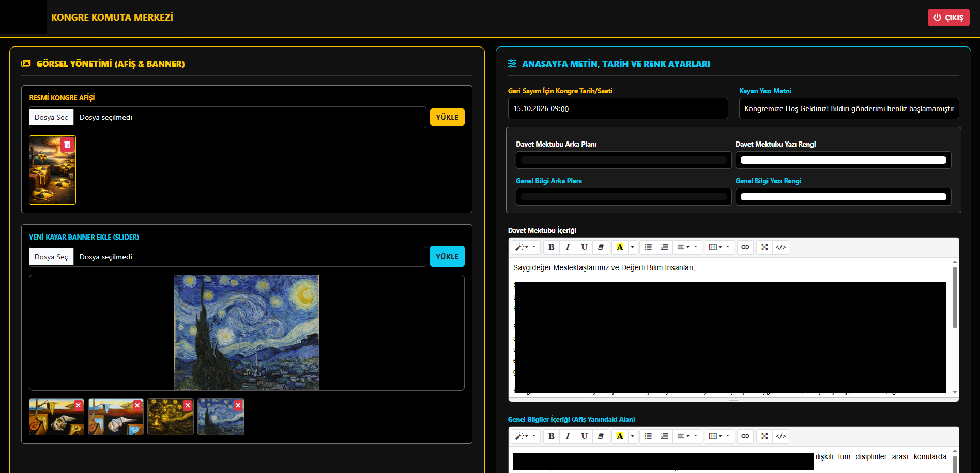Apply underline in Genel Bilgiler editor
The image size is (980, 473).
pos(584,436)
